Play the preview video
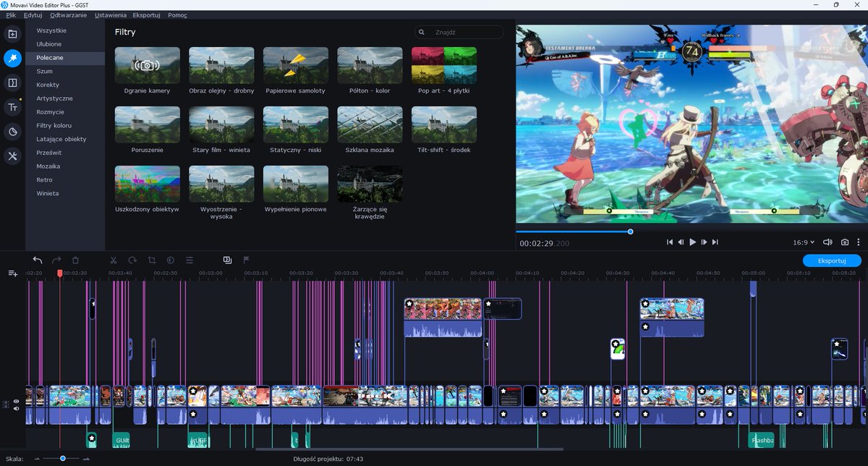Viewport: 868px width, 466px height. coord(692,242)
